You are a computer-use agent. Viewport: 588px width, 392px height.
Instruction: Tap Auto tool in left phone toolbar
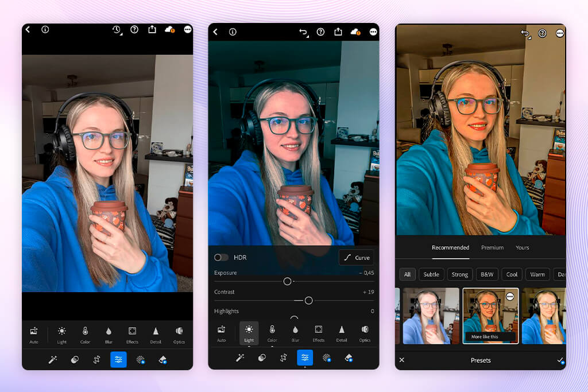[34, 335]
